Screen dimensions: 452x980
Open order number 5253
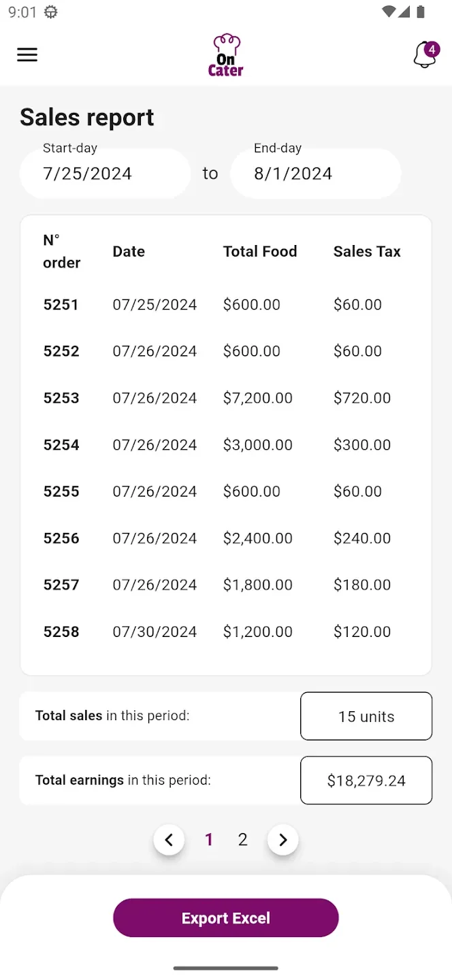tap(61, 398)
